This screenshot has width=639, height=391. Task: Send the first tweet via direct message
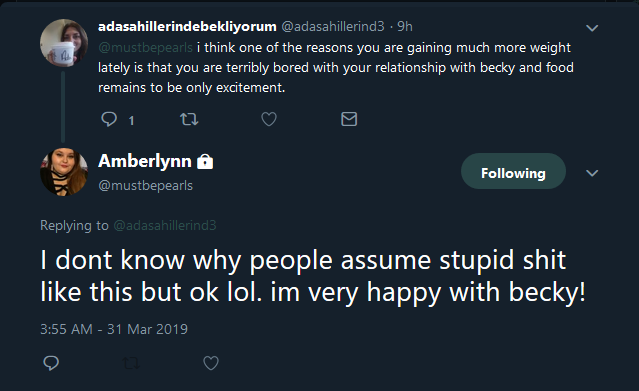point(349,119)
